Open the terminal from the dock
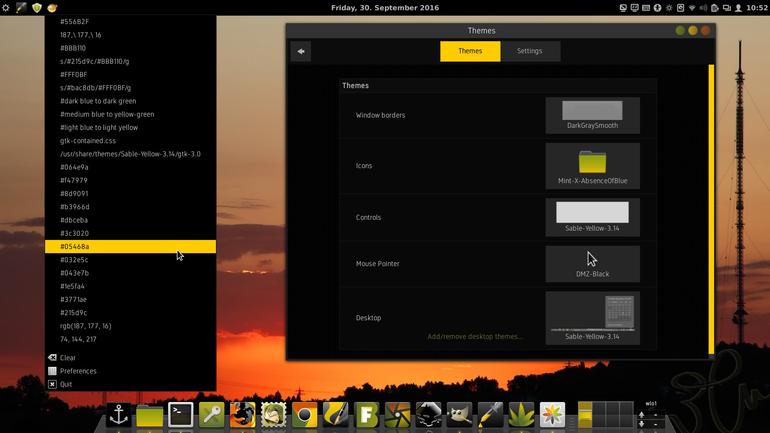Screen dimensions: 770x433 [180, 415]
